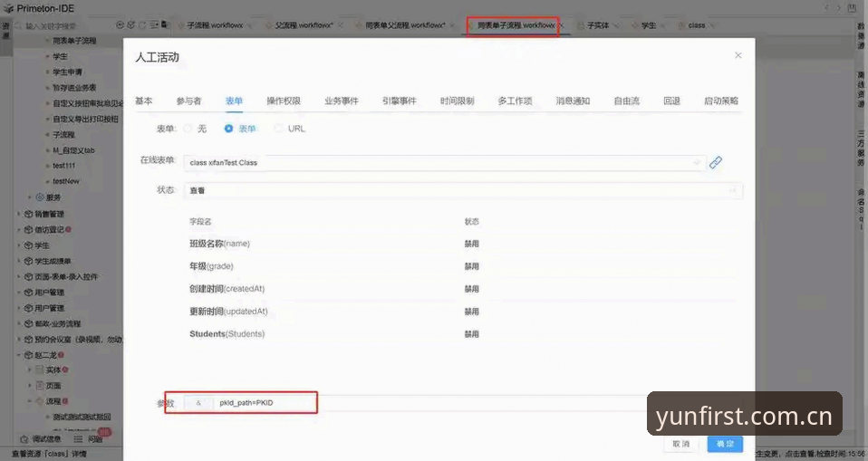The height and width of the screenshot is (461, 868).
Task: Open the 学生 editor tab
Action: [649, 25]
